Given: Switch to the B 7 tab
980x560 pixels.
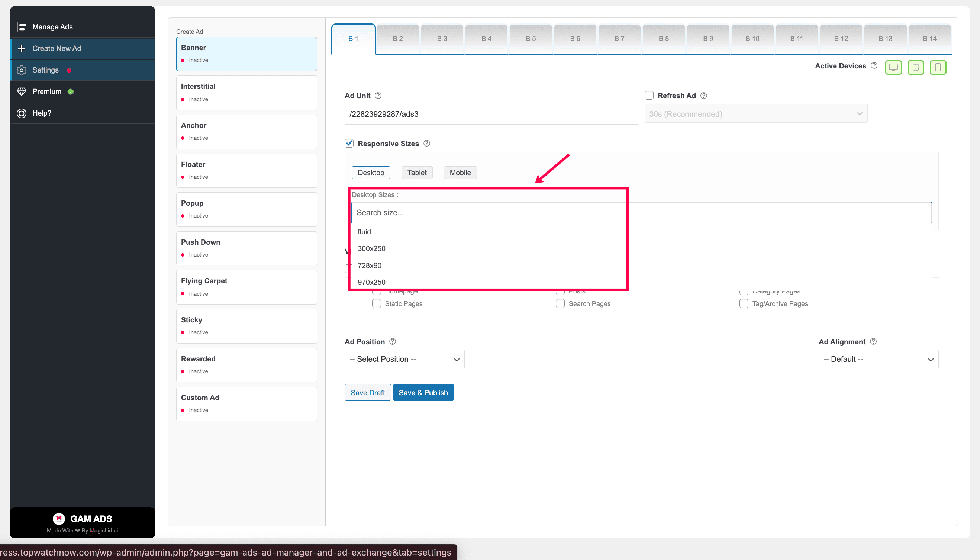Looking at the screenshot, I should (619, 39).
